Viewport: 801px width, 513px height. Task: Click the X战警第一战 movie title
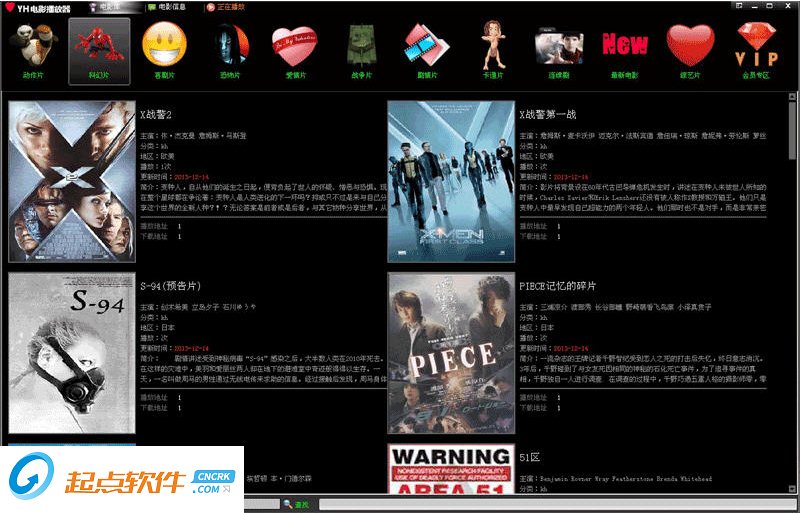pyautogui.click(x=548, y=115)
